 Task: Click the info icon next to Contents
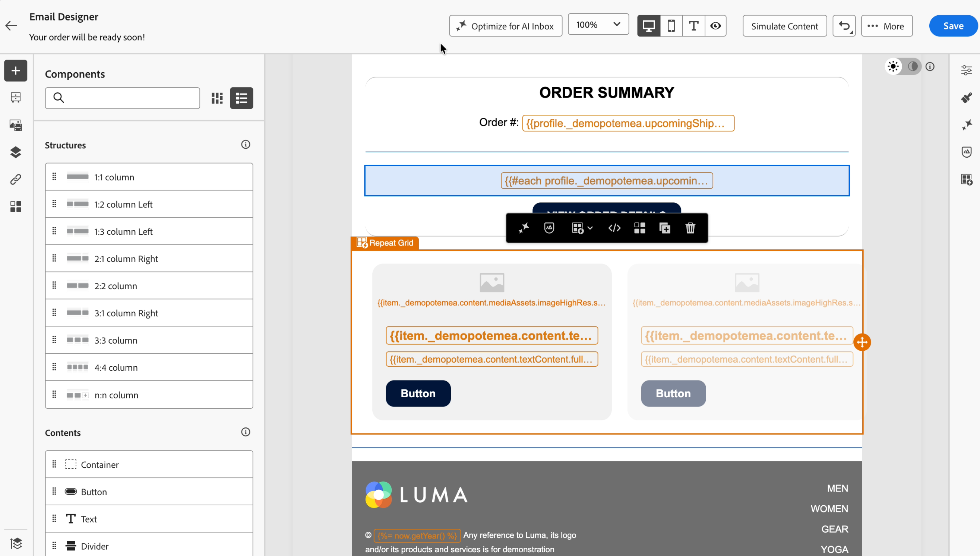pos(246,432)
